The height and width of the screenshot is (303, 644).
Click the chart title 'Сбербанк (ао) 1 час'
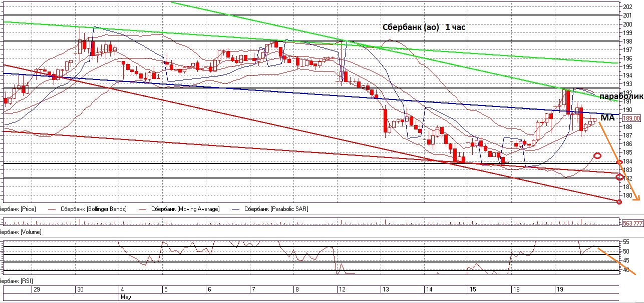[x=424, y=27]
